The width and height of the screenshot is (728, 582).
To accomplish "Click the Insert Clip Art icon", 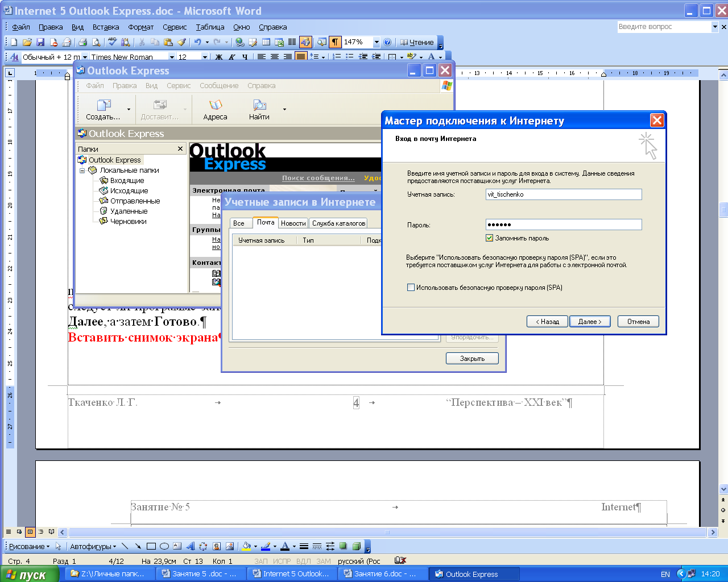I will [216, 546].
